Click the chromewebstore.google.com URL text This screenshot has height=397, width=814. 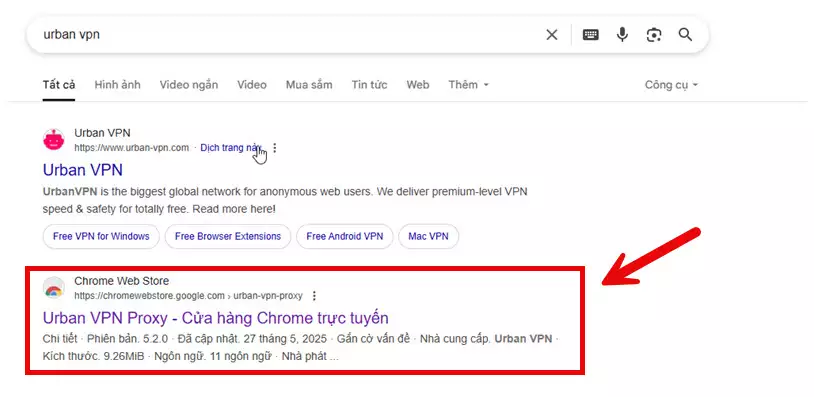[188, 296]
